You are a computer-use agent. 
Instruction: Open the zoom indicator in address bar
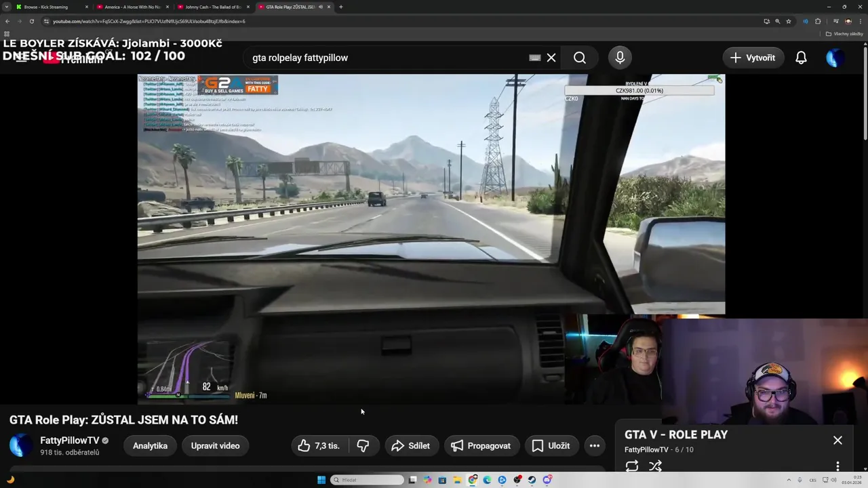777,21
